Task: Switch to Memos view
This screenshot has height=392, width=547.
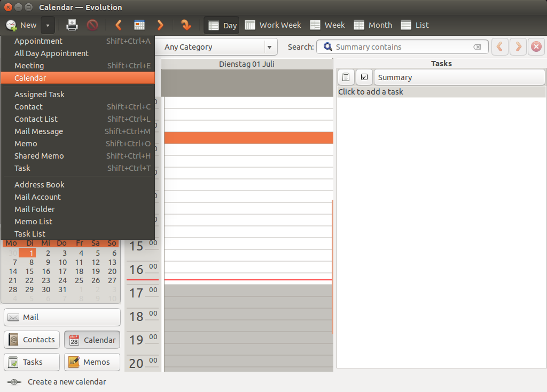Action: pyautogui.click(x=92, y=362)
